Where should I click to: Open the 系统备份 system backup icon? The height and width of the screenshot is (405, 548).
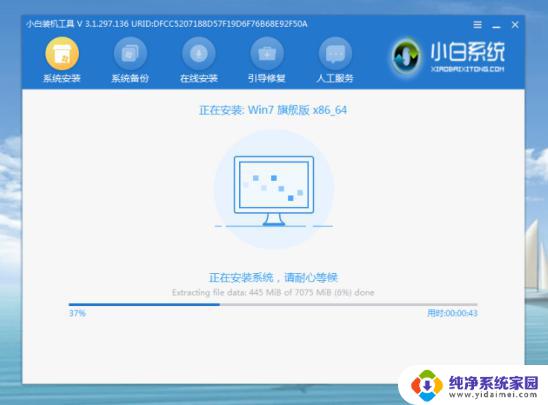tap(130, 53)
